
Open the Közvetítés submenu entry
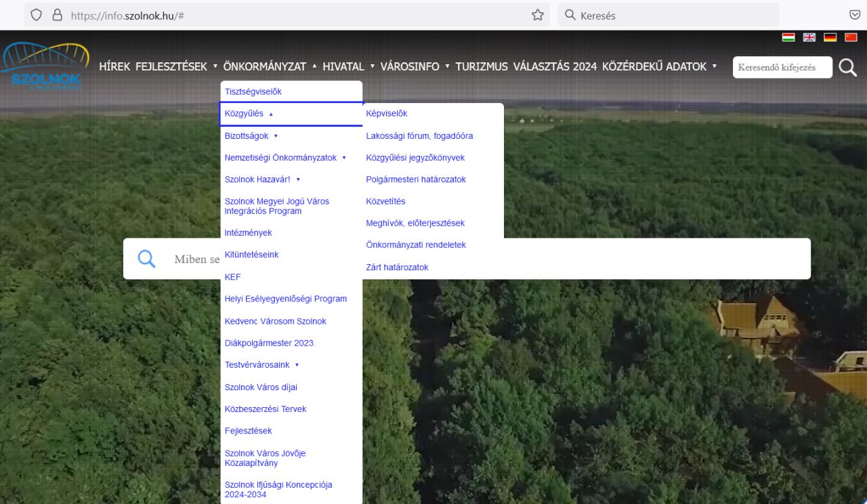[385, 201]
